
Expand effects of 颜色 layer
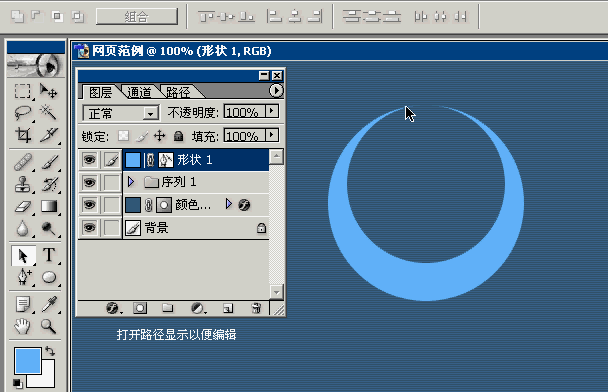click(x=228, y=204)
